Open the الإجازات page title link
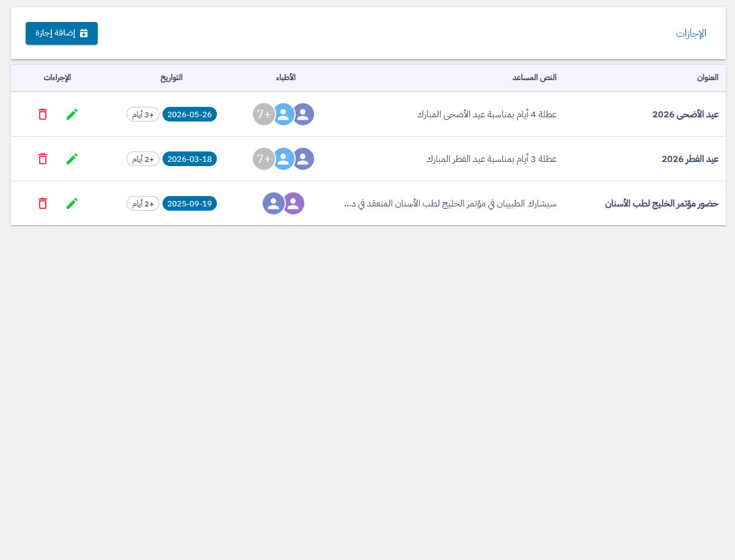Viewport: 735px width, 560px height. (691, 34)
